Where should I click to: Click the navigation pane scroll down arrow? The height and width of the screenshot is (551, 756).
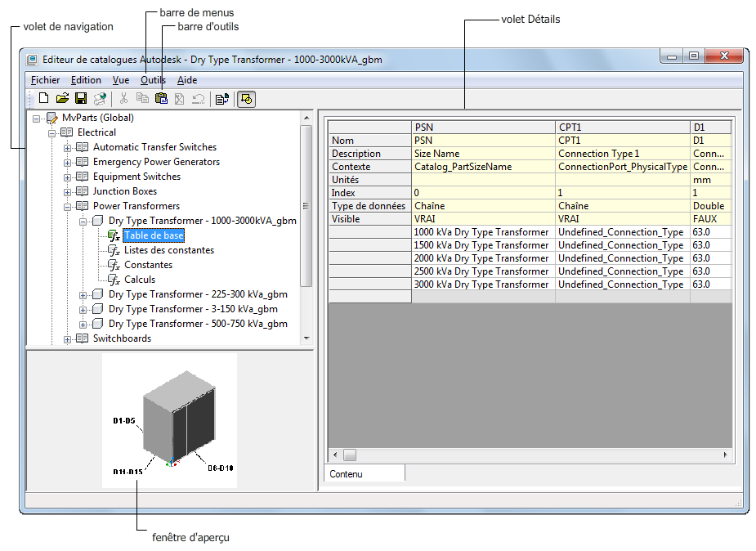[306, 338]
